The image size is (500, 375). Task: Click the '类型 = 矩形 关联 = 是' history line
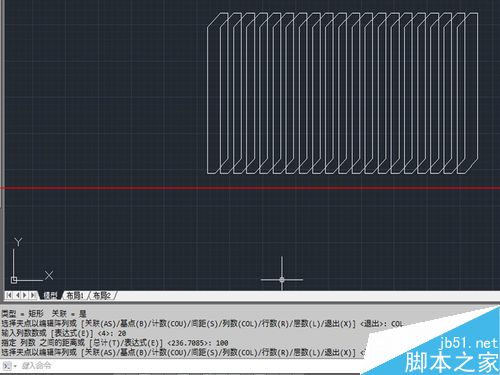(44, 314)
